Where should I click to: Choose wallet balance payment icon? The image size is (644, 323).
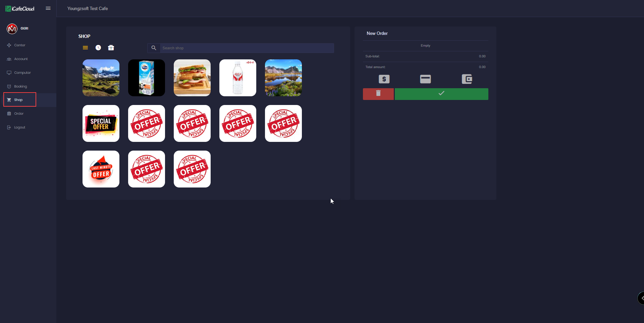click(x=467, y=79)
